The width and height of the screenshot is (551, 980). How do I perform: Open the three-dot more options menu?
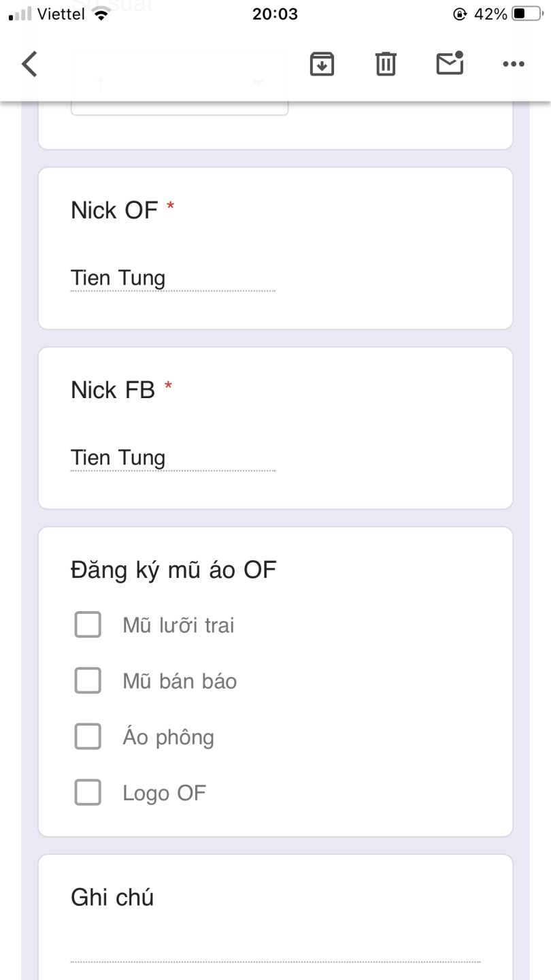point(513,64)
